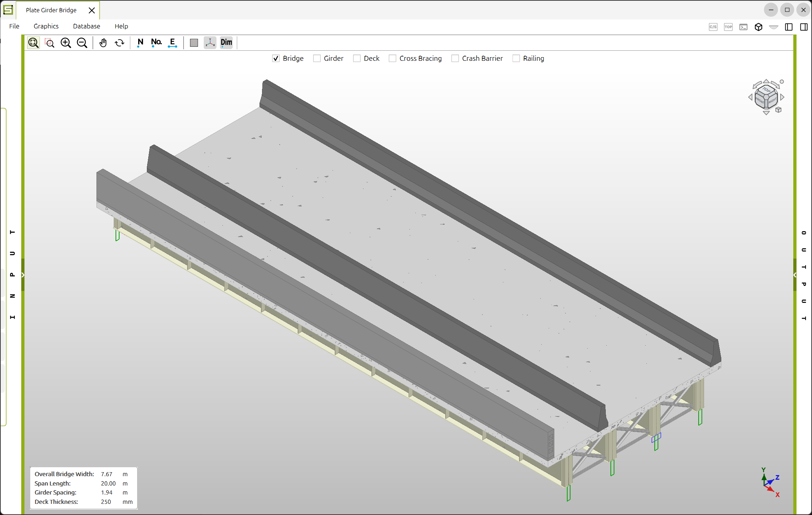Screen dimensions: 812x515
Task: Click the zoom in magnifier
Action: (x=66, y=43)
